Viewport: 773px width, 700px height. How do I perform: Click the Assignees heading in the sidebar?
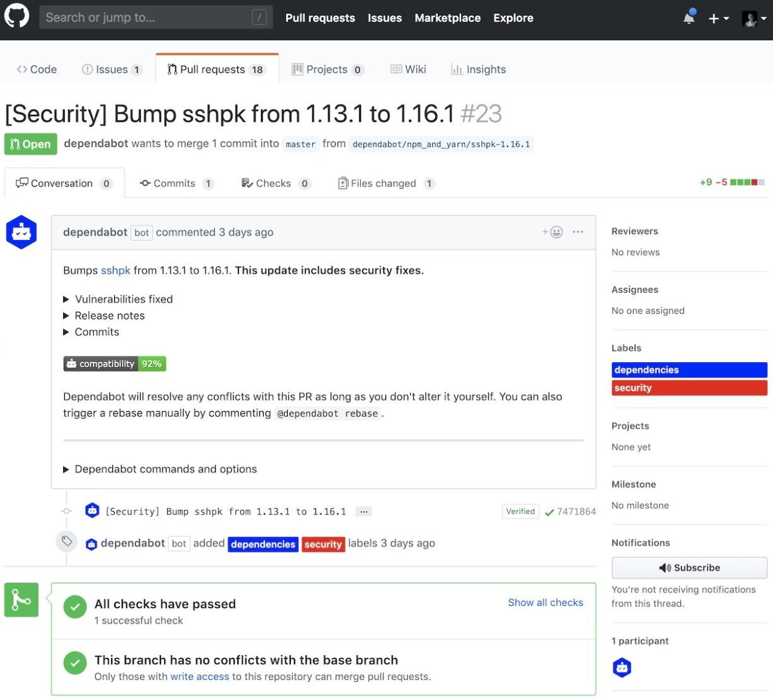635,290
